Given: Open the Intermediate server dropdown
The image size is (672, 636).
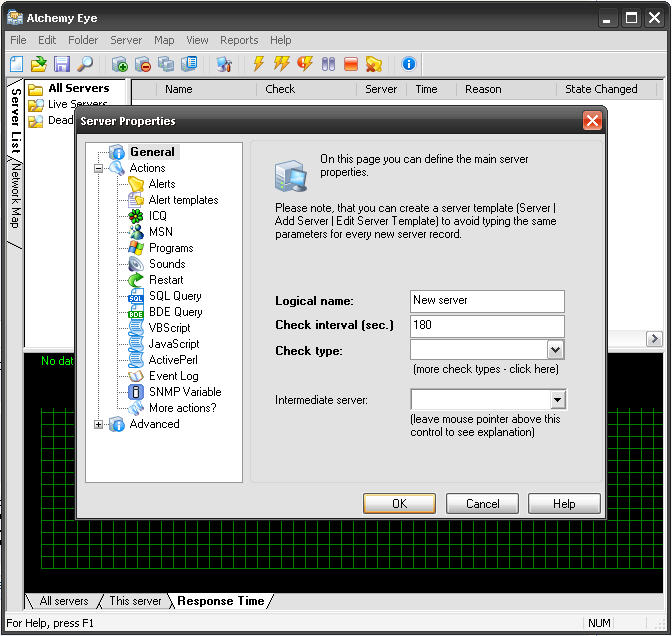Looking at the screenshot, I should pyautogui.click(x=557, y=400).
